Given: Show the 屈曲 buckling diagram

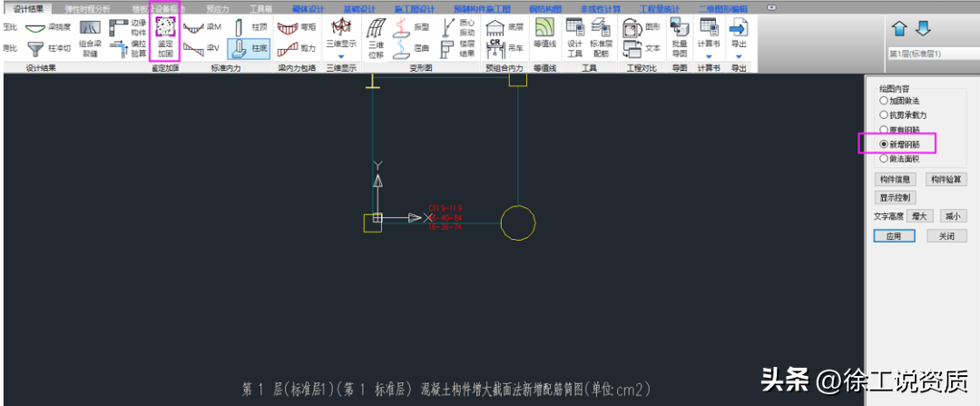Looking at the screenshot, I should 411,48.
